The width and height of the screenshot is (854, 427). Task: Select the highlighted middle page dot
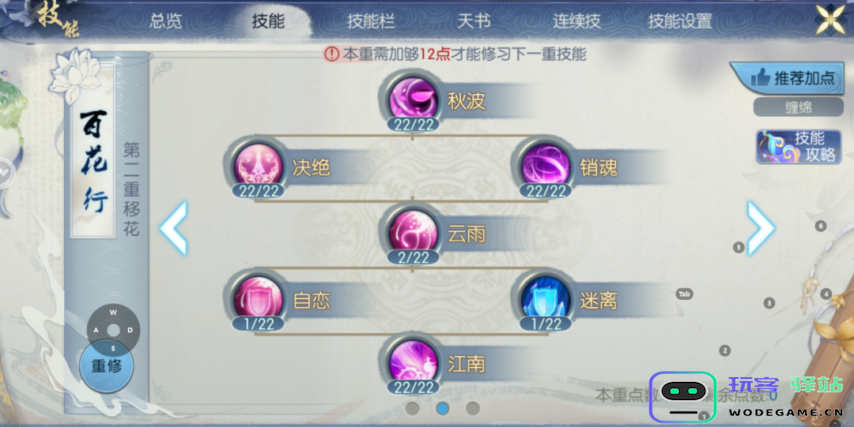tap(443, 408)
